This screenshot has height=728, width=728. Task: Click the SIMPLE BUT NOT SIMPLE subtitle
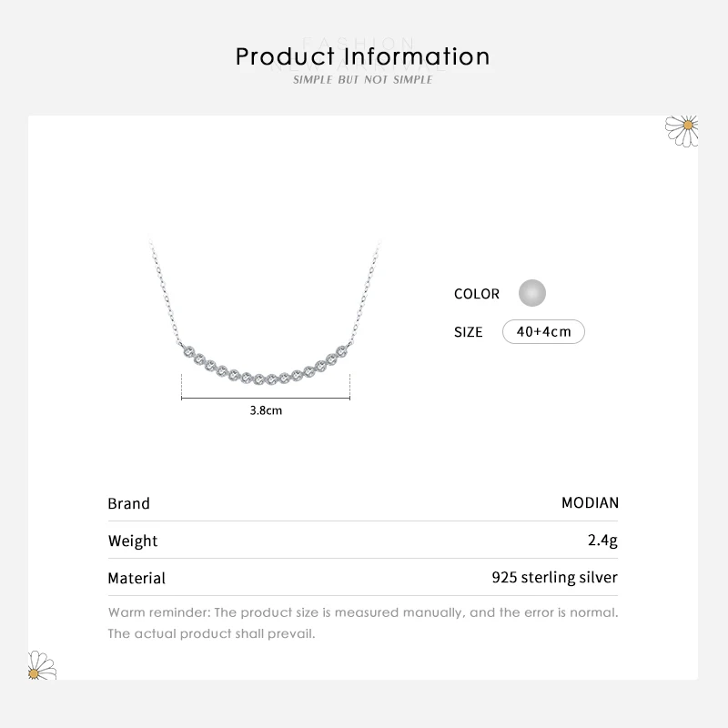click(363, 80)
